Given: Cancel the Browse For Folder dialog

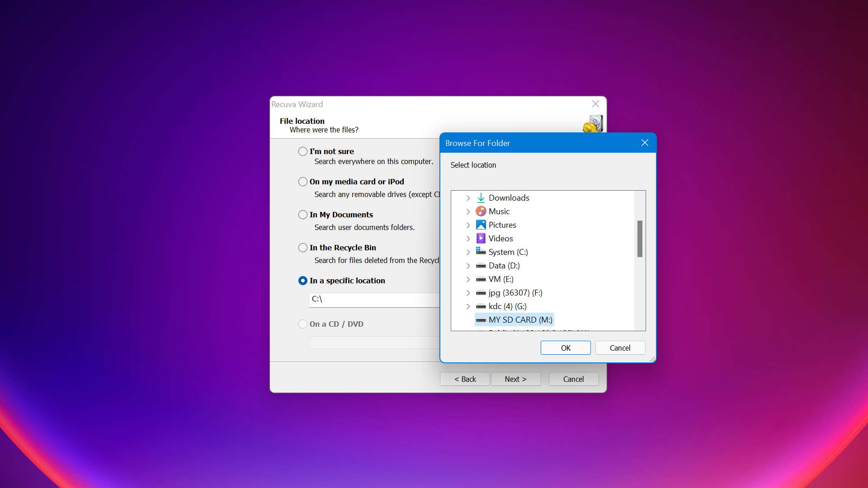Looking at the screenshot, I should pos(620,348).
